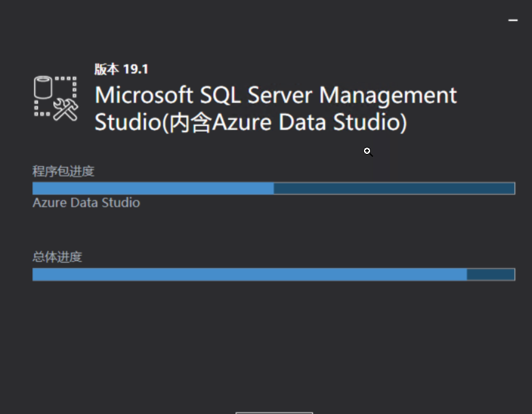The image size is (532, 414).
Task: Click the 程序包进度 label
Action: pyautogui.click(x=63, y=171)
